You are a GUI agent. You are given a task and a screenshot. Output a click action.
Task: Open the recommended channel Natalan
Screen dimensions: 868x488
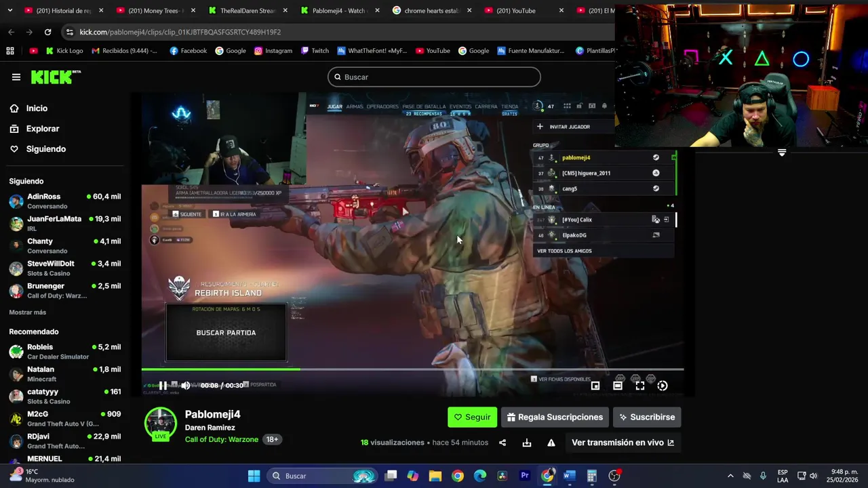tap(64, 374)
